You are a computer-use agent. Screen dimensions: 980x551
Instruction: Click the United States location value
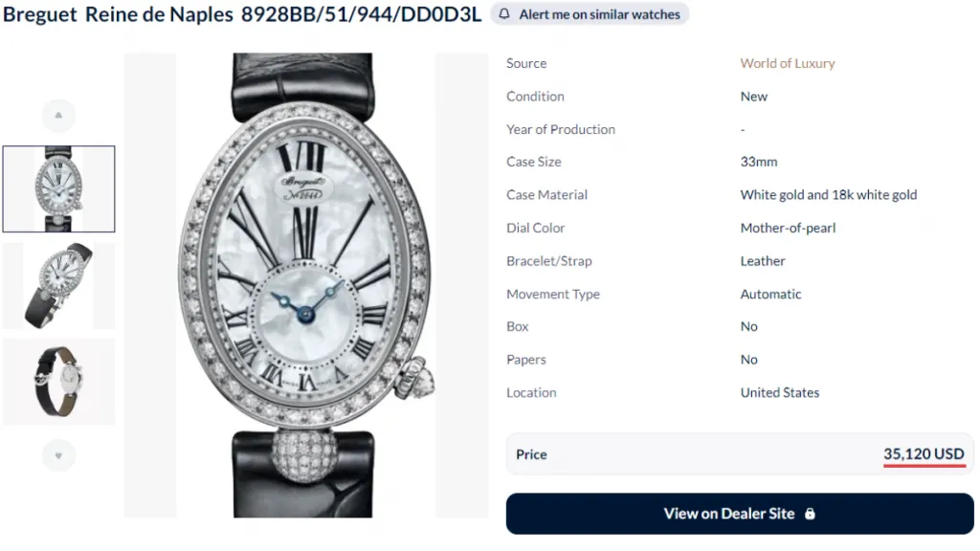[x=779, y=392]
